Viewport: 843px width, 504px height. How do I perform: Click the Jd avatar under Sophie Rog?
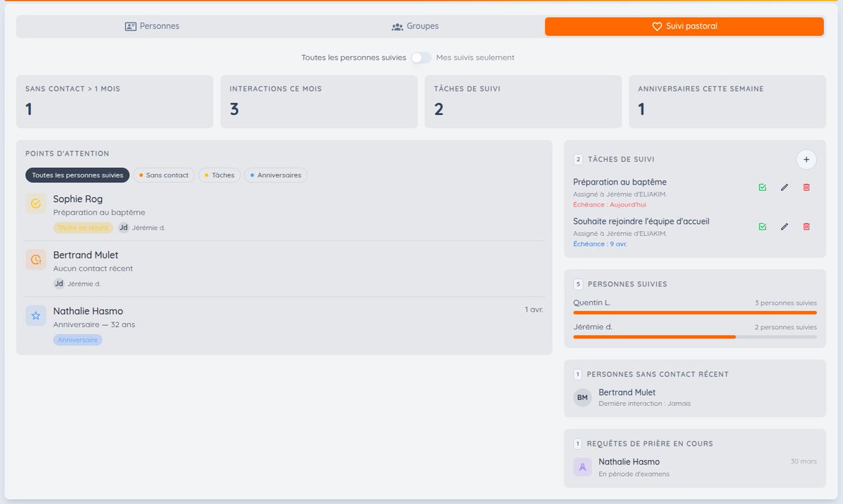click(124, 227)
